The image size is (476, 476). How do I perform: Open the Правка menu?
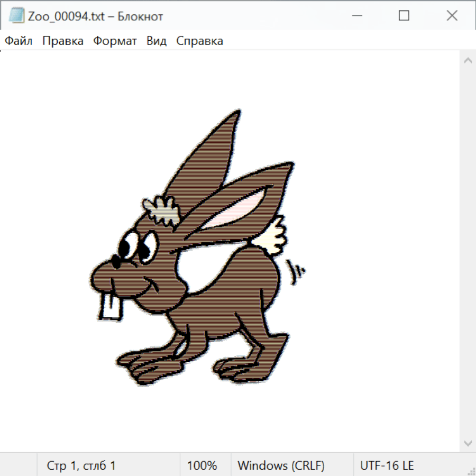pos(62,41)
